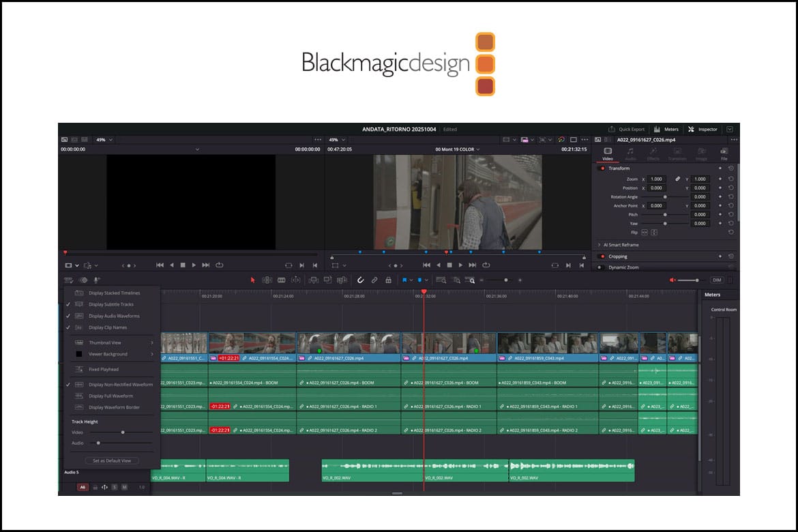The width and height of the screenshot is (798, 532).
Task: Play the timeline viewer forward
Action: click(x=460, y=265)
